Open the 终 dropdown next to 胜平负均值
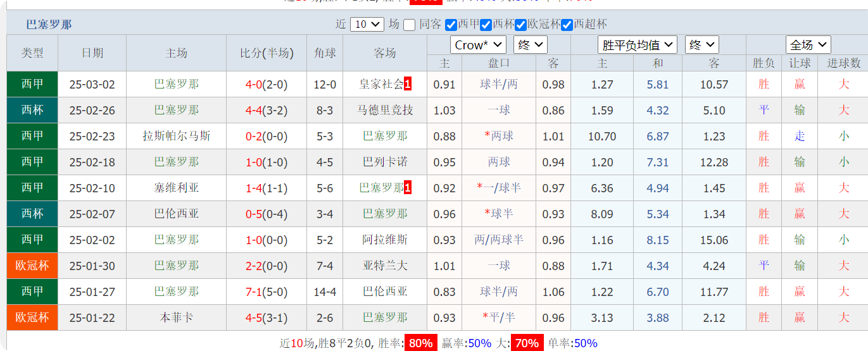 click(x=701, y=45)
